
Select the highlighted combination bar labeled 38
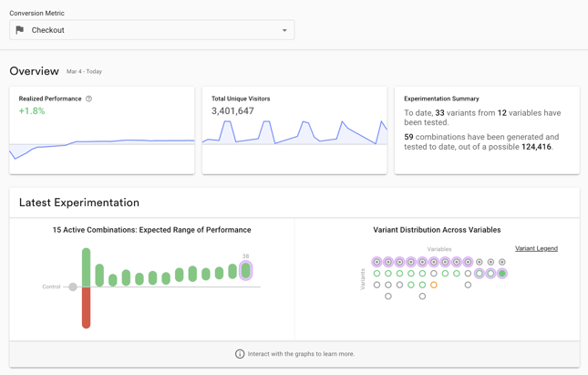point(245,270)
